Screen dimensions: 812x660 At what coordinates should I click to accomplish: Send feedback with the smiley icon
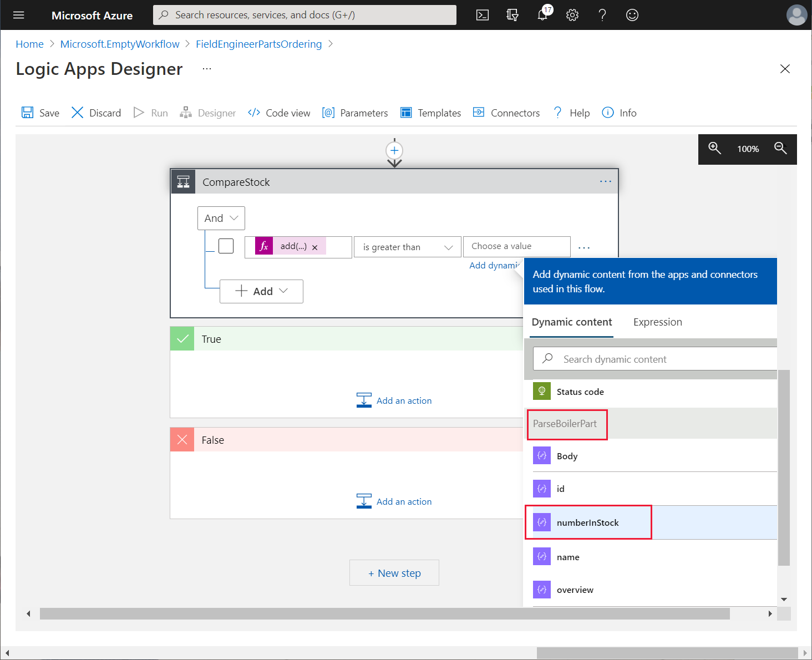pos(632,15)
